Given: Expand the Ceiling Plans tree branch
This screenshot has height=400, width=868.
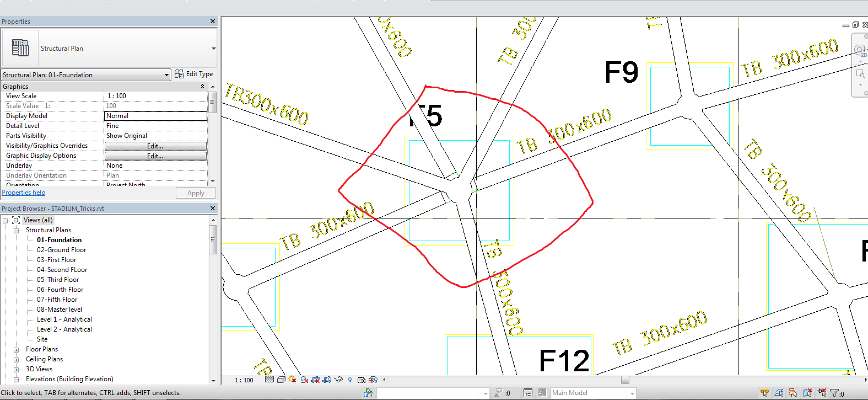Looking at the screenshot, I should (16, 359).
